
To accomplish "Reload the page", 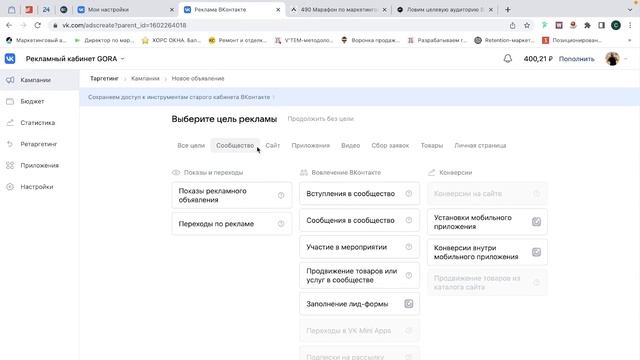I will [x=38, y=25].
